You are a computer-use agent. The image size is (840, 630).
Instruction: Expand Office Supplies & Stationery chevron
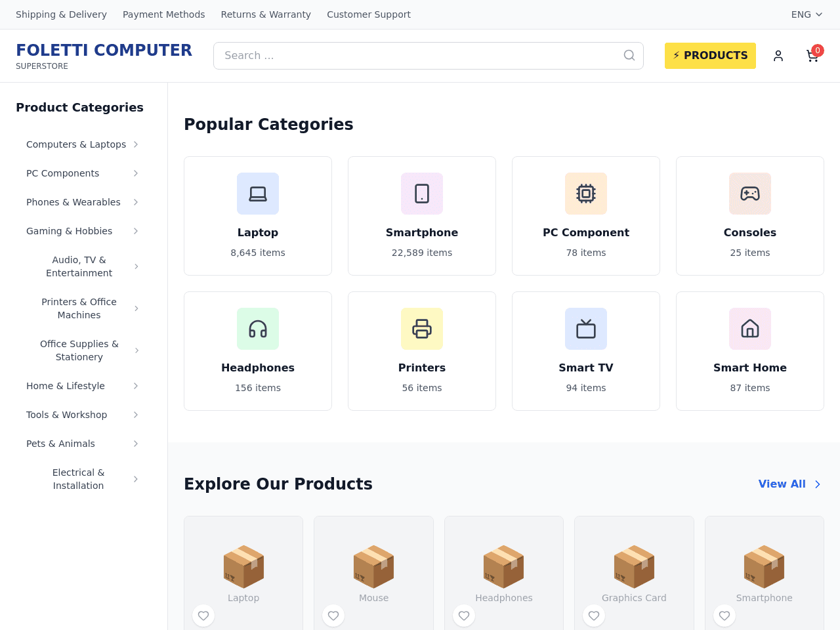pos(136,350)
